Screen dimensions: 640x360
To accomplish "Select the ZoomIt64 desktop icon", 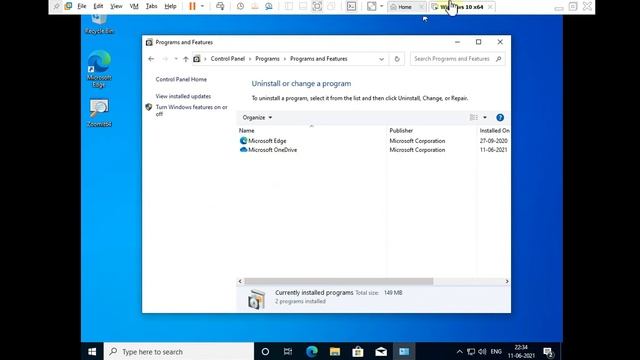I will pos(99,113).
